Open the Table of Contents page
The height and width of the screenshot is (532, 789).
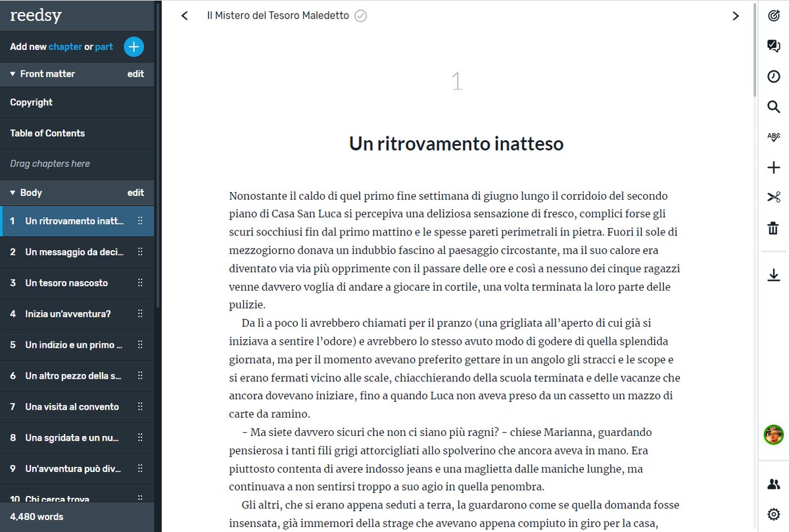(77, 133)
